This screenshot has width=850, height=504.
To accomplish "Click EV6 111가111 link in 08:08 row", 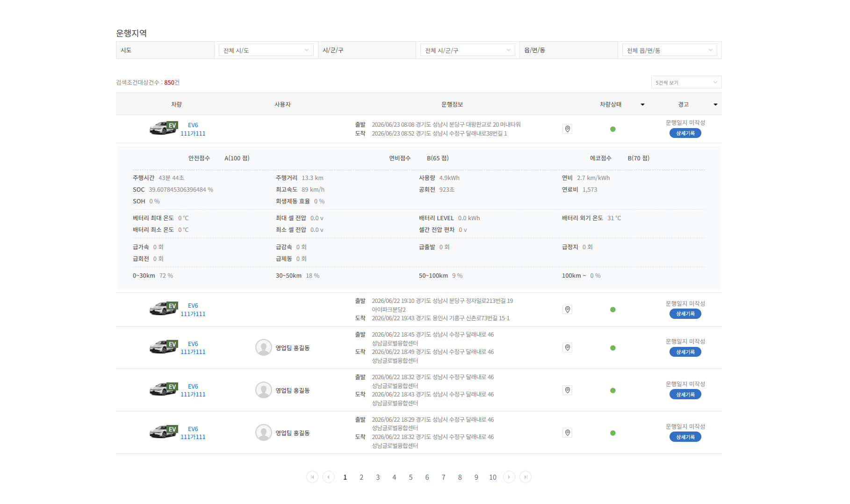I will 193,130.
